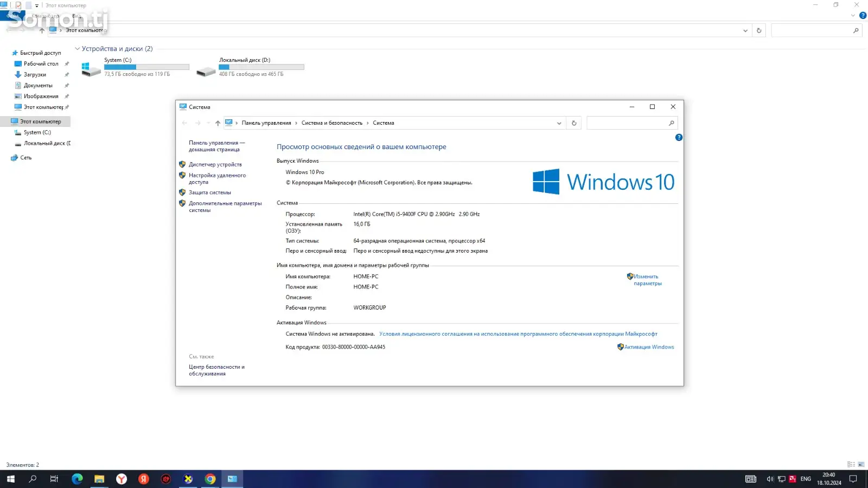The image size is (868, 488).
Task: Select Система и безопасность breadcrumb segment
Action: (332, 123)
